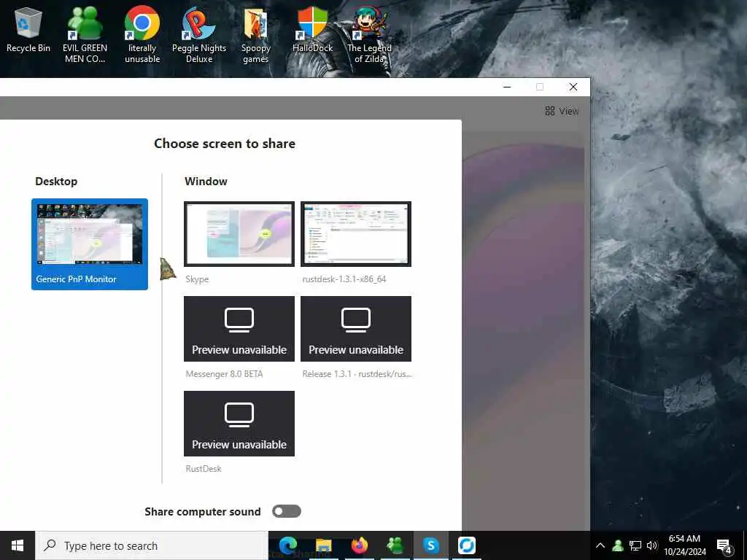The height and width of the screenshot is (560, 747).
Task: Show hidden system tray icons
Action: pos(600,545)
